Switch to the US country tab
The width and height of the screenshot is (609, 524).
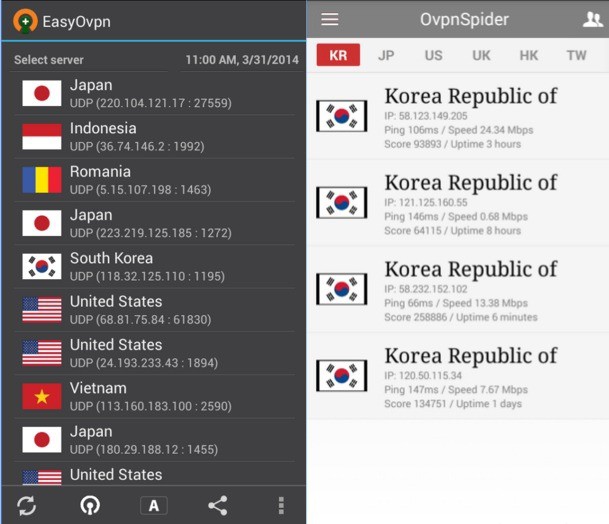click(433, 55)
